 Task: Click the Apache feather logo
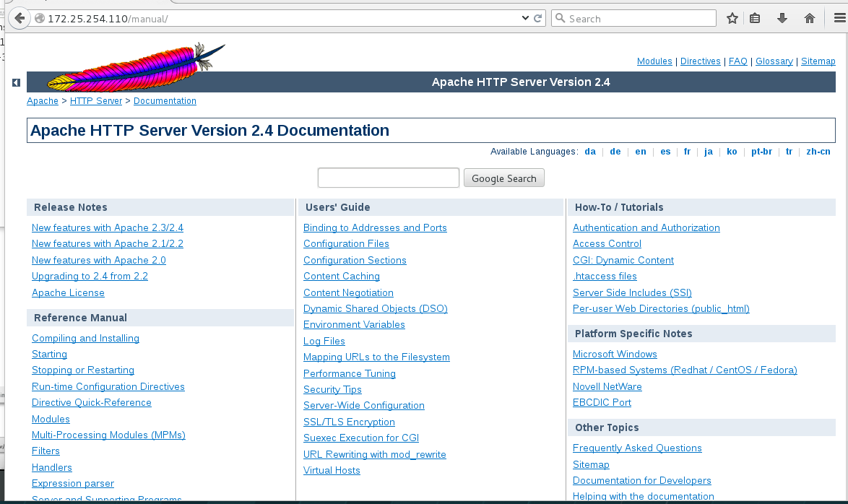(136, 67)
